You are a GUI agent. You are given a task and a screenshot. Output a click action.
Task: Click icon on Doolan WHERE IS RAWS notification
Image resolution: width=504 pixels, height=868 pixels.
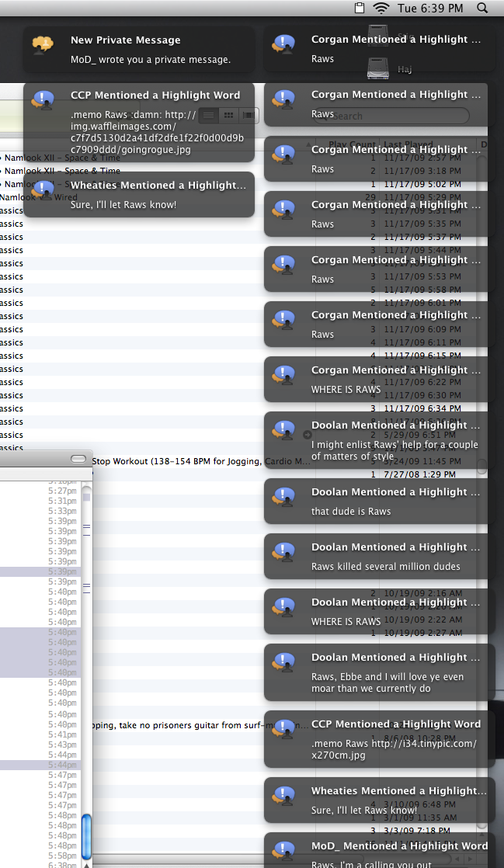coord(283,606)
